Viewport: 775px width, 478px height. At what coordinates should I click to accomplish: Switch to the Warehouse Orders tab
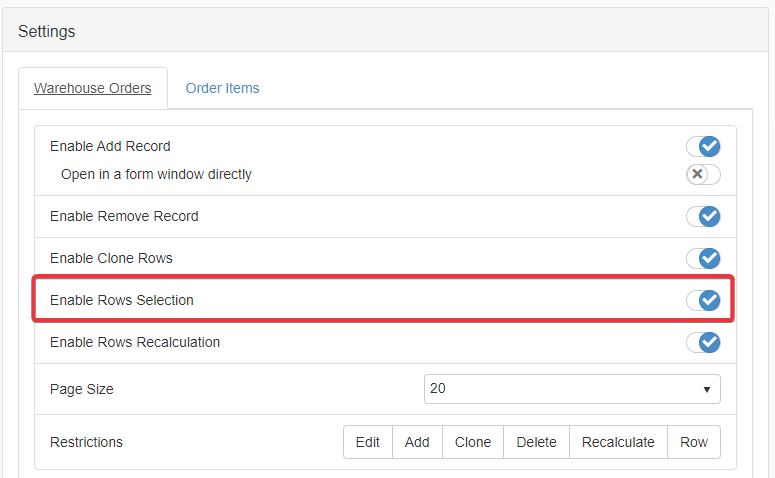click(93, 88)
